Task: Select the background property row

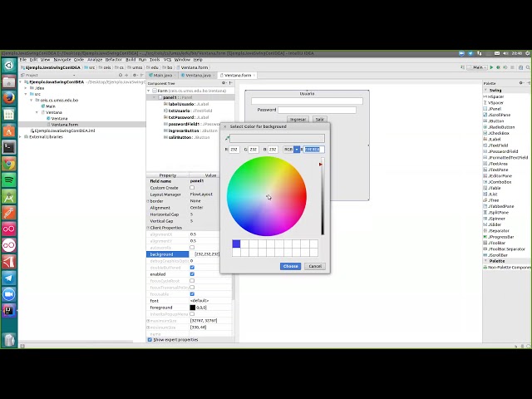Action: click(183, 254)
